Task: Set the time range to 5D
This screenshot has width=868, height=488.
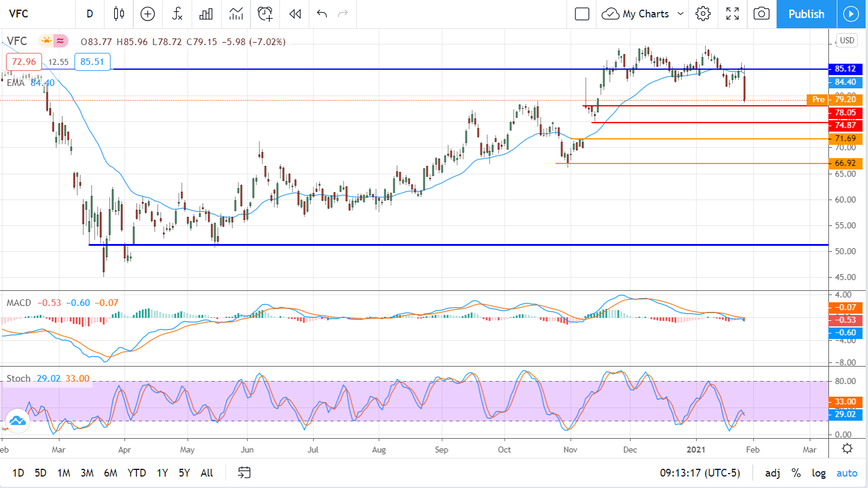Action: (41, 473)
